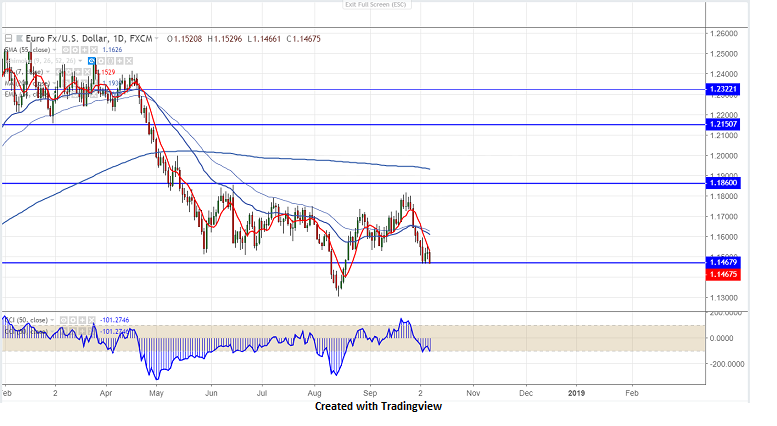Viewport: 777px width, 426px height.
Task: Click the Nov label on time axis
Action: tap(473, 393)
